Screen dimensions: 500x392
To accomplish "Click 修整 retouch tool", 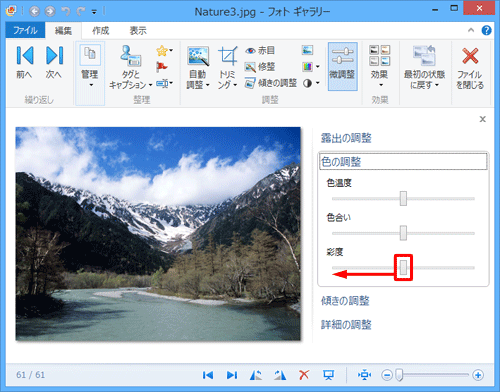I will point(260,67).
